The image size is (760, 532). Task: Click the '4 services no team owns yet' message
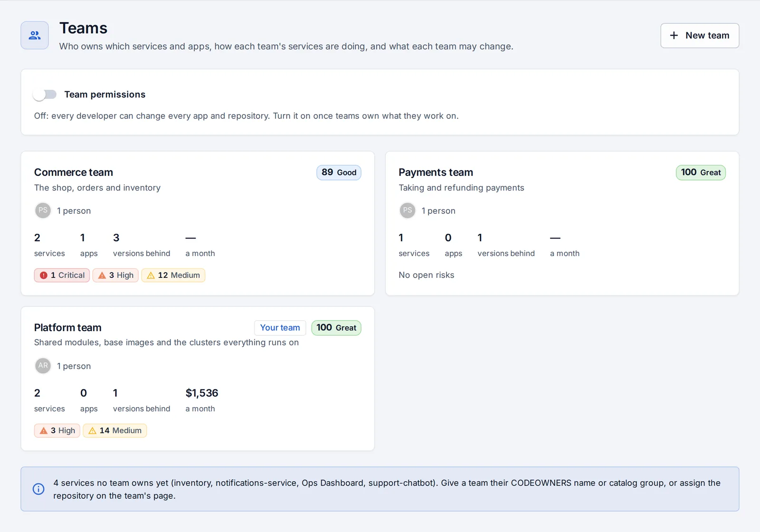(x=387, y=489)
